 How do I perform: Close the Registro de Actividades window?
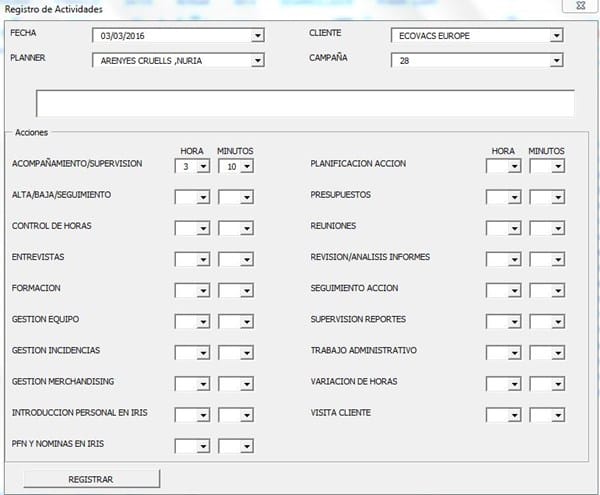click(579, 6)
